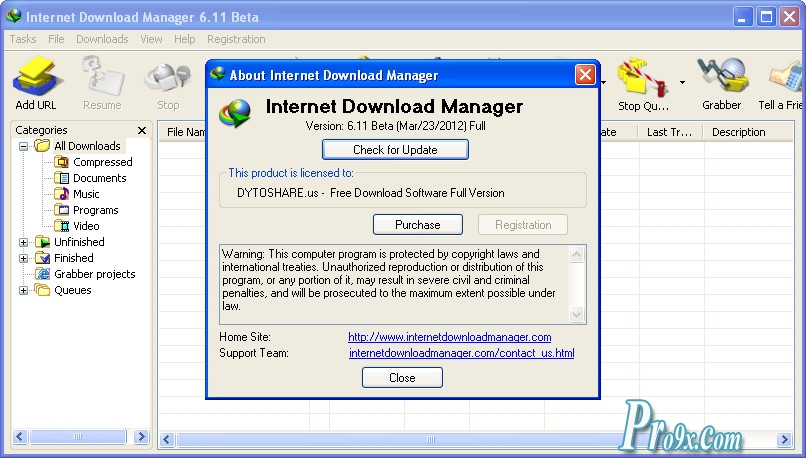Image resolution: width=806 pixels, height=458 pixels.
Task: Click Categories panel right scroll arrow
Action: pos(141,437)
